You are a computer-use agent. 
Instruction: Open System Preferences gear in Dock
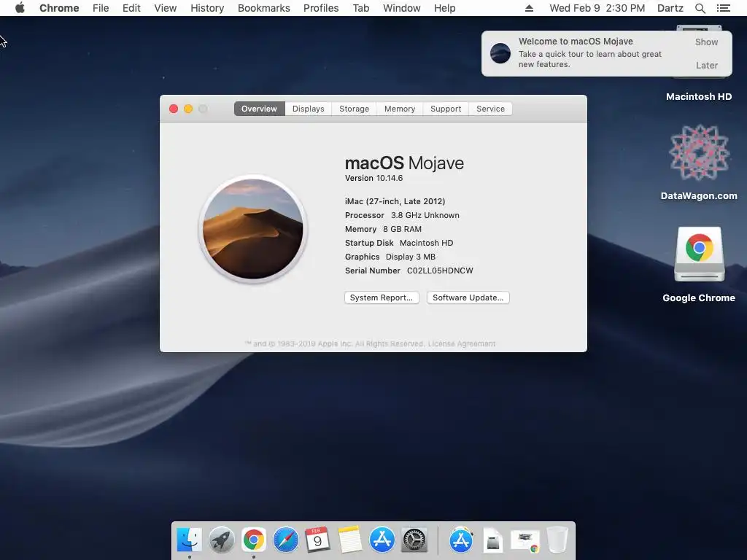414,540
